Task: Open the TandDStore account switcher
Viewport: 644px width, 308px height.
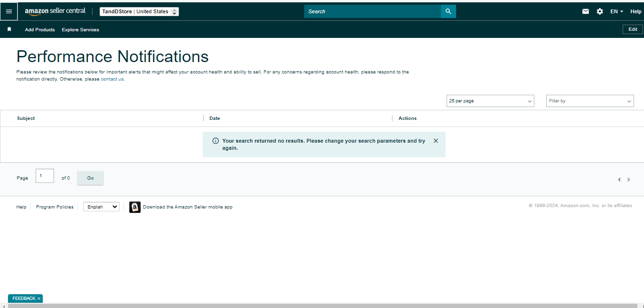Action: click(x=139, y=11)
